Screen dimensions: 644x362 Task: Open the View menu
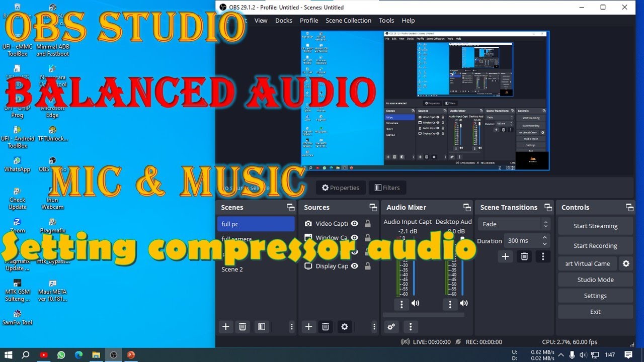[x=261, y=21]
